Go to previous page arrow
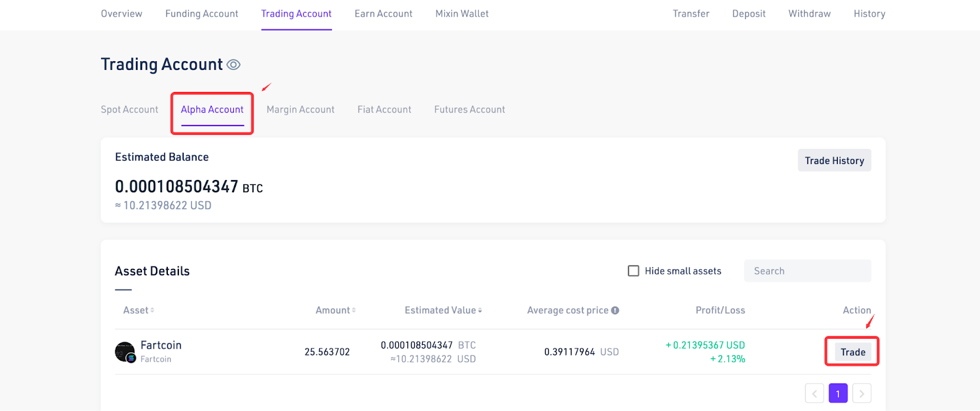980x411 pixels. (814, 394)
